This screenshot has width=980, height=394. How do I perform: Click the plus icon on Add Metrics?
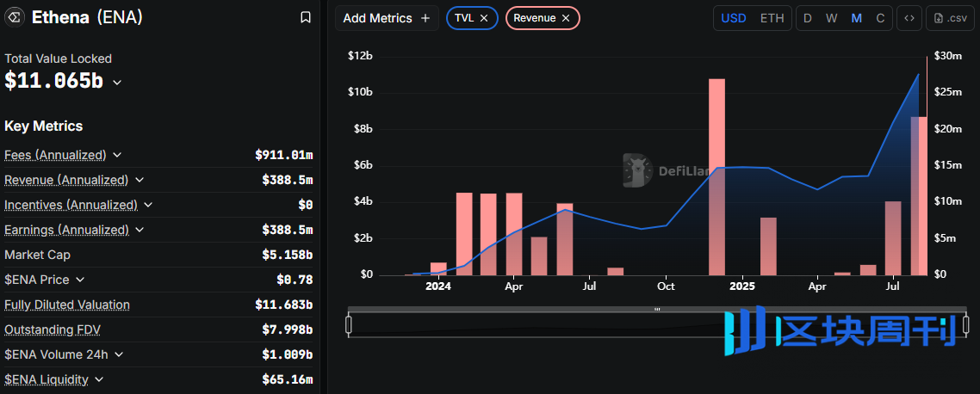tap(425, 18)
